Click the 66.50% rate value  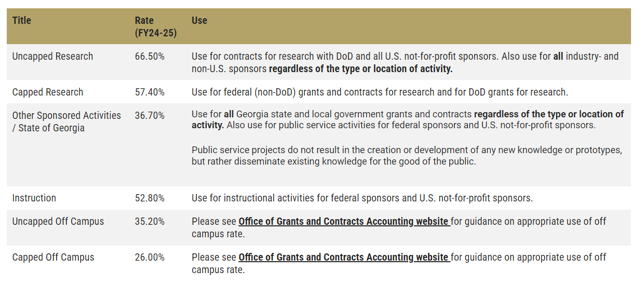coord(150,57)
